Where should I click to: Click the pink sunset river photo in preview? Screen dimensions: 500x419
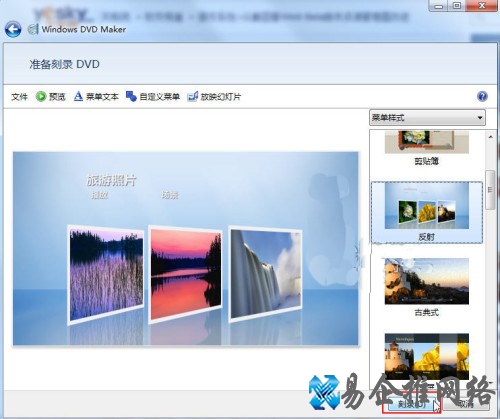pyautogui.click(x=185, y=274)
